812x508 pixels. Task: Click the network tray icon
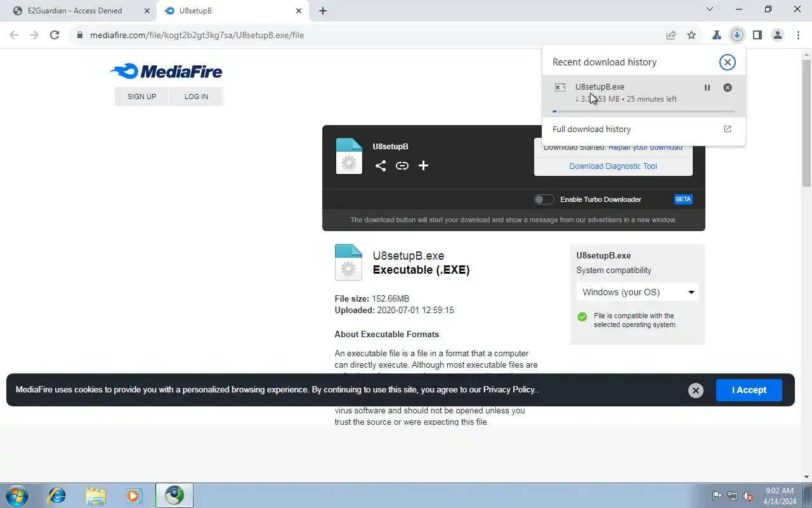(733, 496)
